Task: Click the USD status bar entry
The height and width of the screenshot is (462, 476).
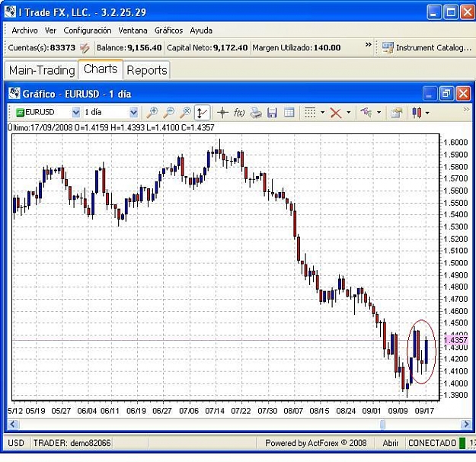Action: click(x=16, y=443)
